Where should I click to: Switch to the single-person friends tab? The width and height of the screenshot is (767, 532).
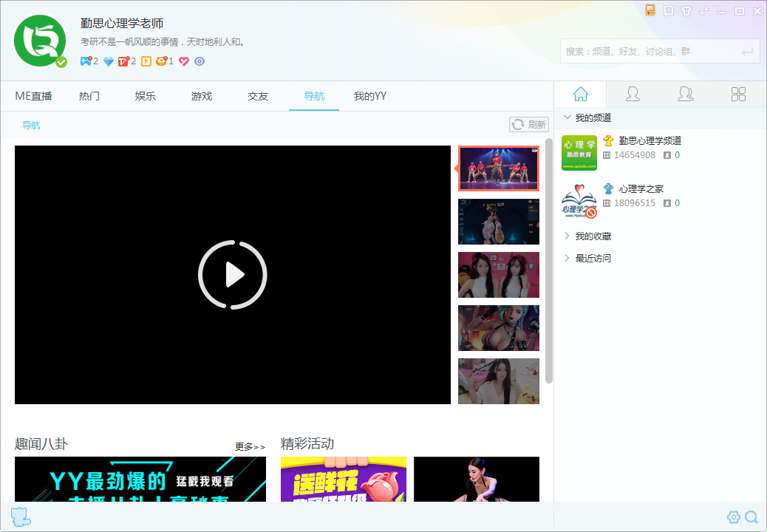coord(633,94)
